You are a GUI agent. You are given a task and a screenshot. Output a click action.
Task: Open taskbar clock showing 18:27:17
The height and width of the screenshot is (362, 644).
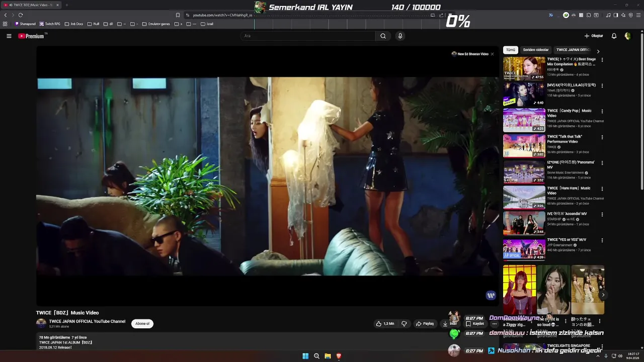click(633, 356)
